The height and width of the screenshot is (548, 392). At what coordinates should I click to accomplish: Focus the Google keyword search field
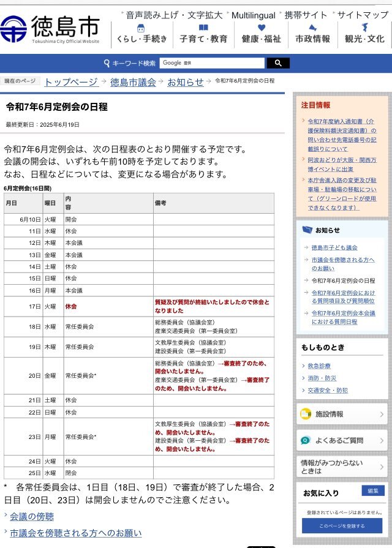tap(212, 63)
